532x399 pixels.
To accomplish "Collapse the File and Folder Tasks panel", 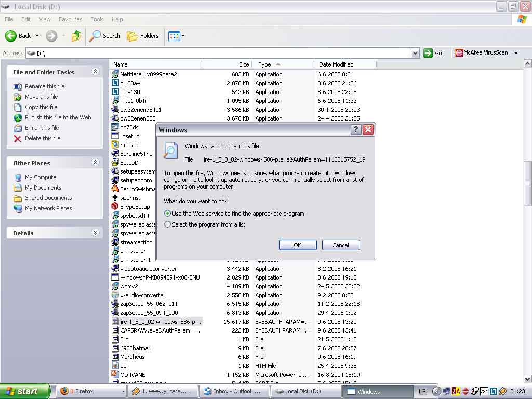I will pyautogui.click(x=96, y=71).
